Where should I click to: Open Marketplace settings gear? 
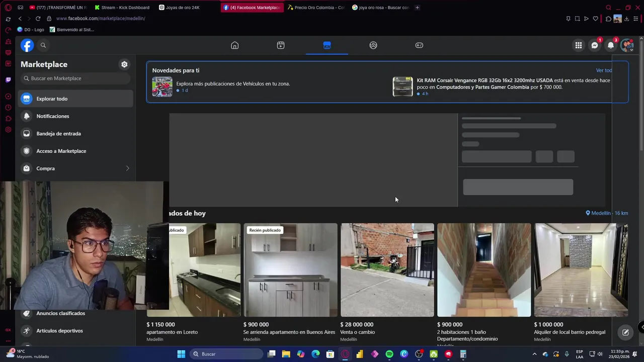(x=124, y=64)
